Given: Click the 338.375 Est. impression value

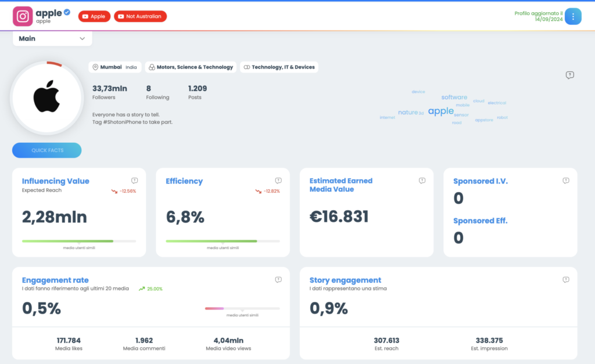Looking at the screenshot, I should (x=489, y=341).
